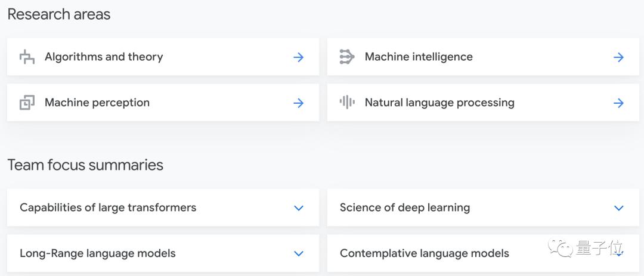Viewport: 644px width, 276px height.
Task: Click arrow next to Machine perception
Action: 299,103
